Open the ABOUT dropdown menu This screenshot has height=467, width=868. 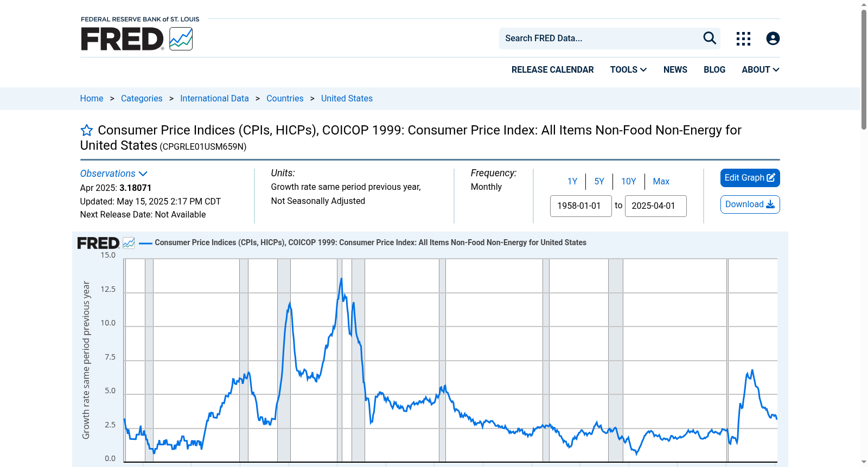point(761,69)
